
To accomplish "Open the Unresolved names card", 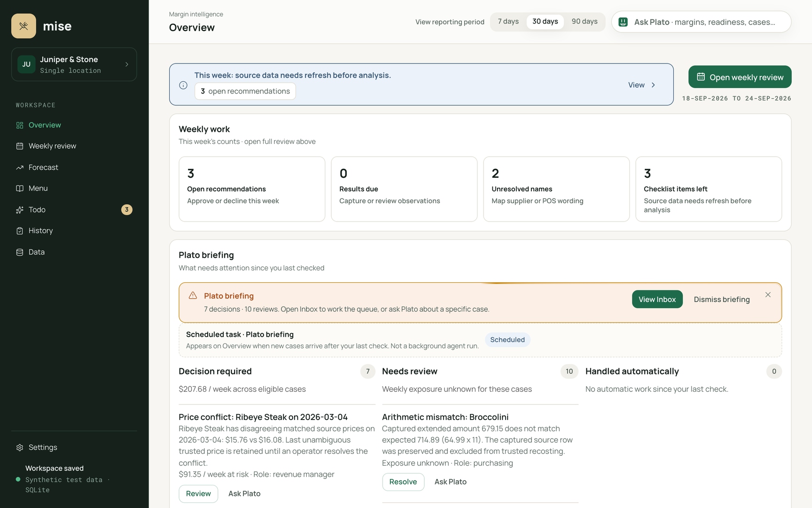I will tap(556, 189).
